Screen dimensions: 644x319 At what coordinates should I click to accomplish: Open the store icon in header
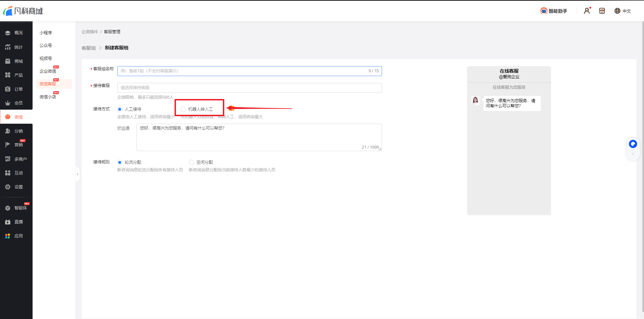pyautogui.click(x=602, y=11)
